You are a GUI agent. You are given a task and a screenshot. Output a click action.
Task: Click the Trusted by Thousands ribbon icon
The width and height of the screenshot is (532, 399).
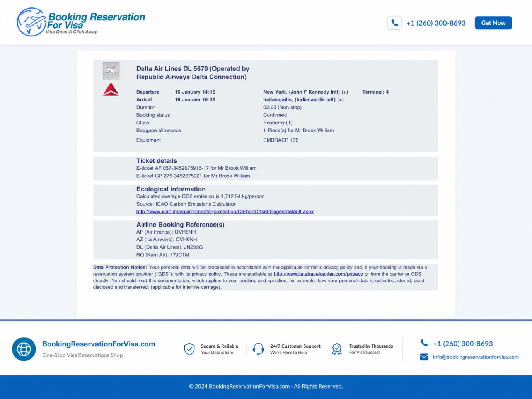coord(337,349)
